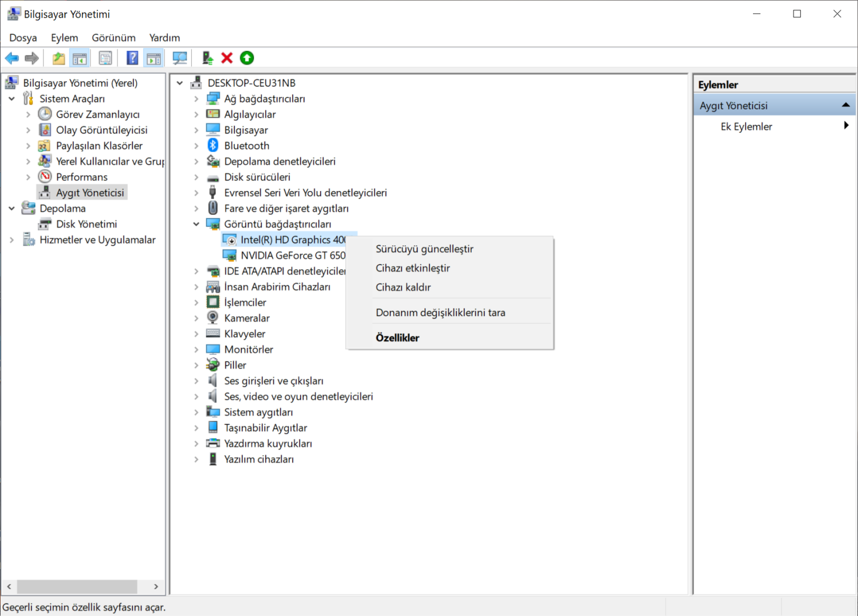Choose Cihazı etkinleştir from context menu
The height and width of the screenshot is (616, 858).
(450, 268)
